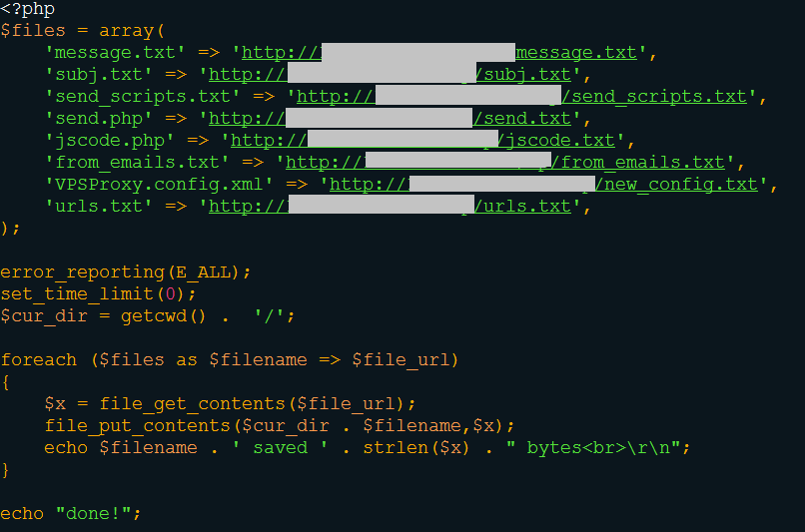Click the ' saved ' string literal

280,448
